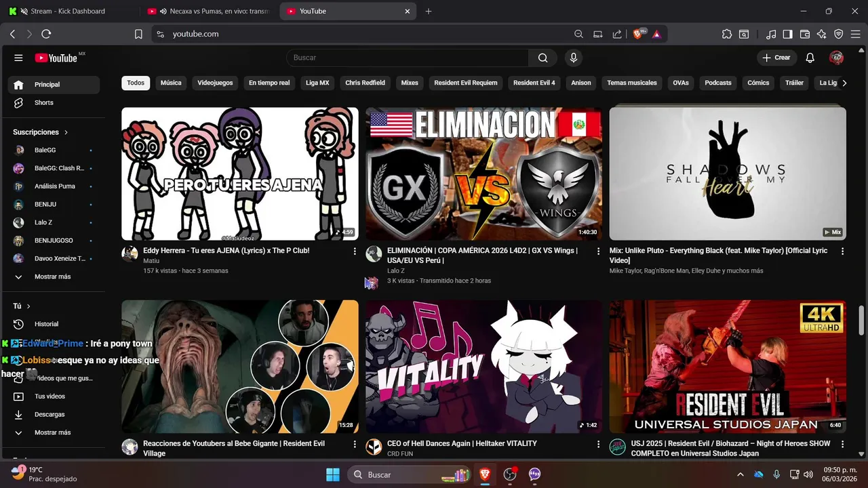Open Descargas in sidebar
The width and height of the screenshot is (868, 488).
[x=54, y=414]
